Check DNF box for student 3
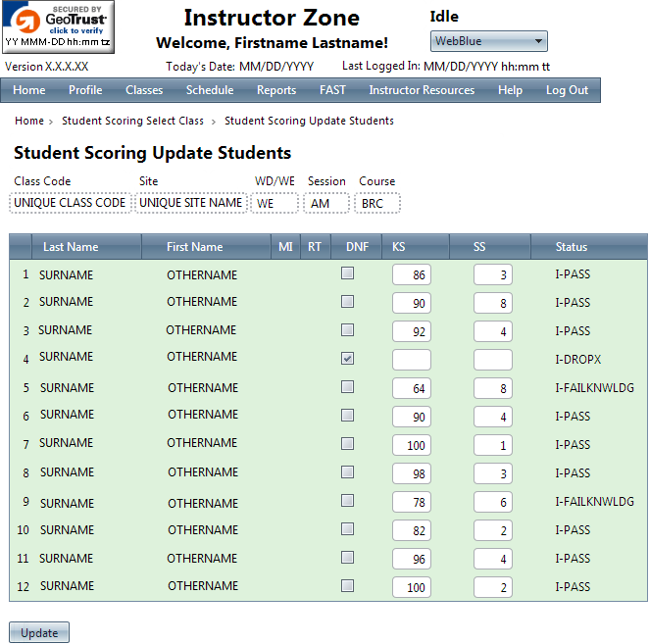Viewport: 649px width, 644px height. click(x=347, y=330)
